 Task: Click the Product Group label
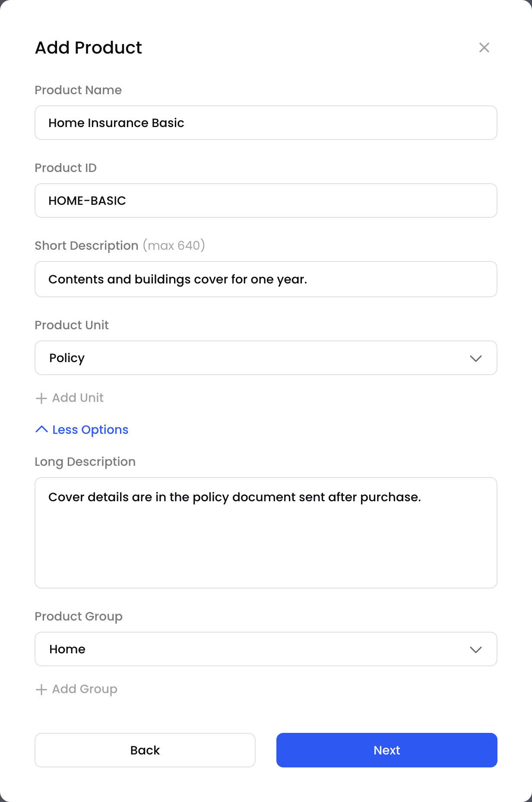click(79, 616)
